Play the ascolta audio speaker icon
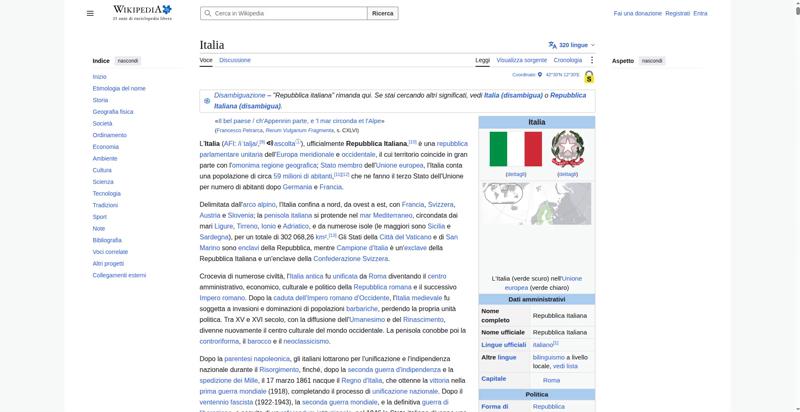 [x=270, y=143]
